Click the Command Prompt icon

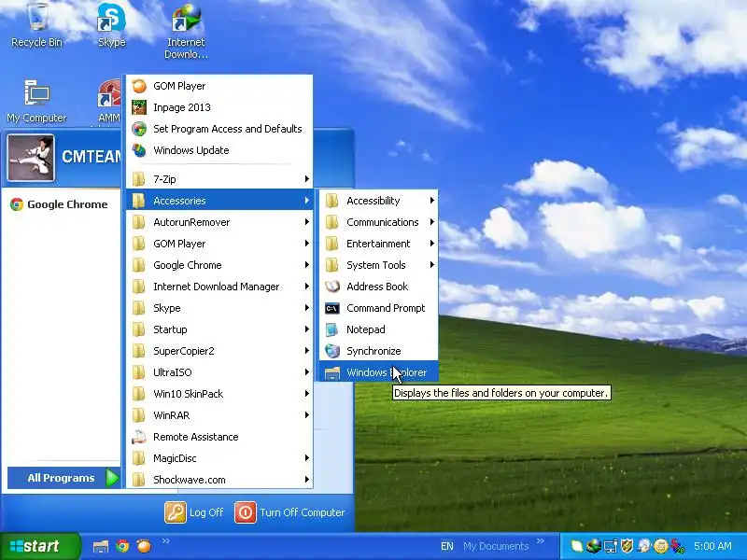click(332, 308)
